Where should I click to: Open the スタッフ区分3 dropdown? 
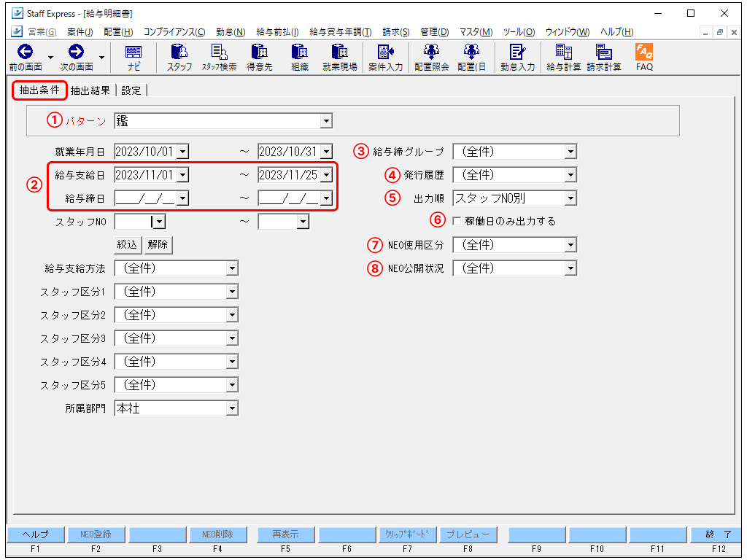coord(232,338)
